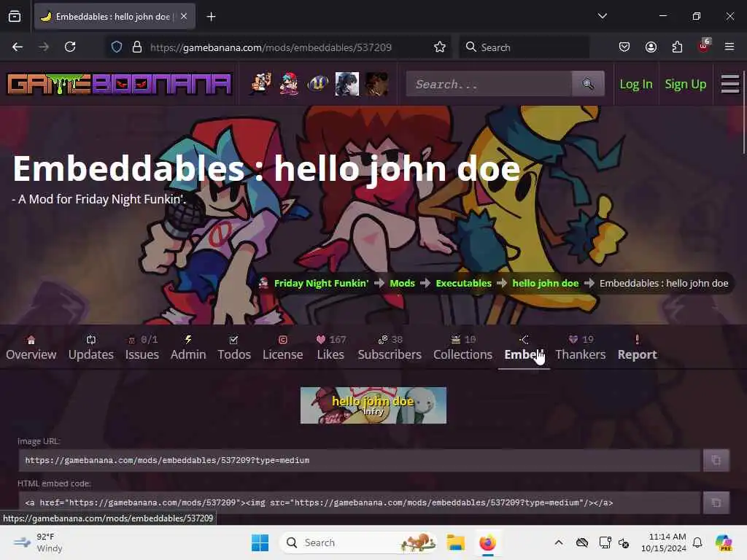Click the Sign Up link

click(x=685, y=85)
